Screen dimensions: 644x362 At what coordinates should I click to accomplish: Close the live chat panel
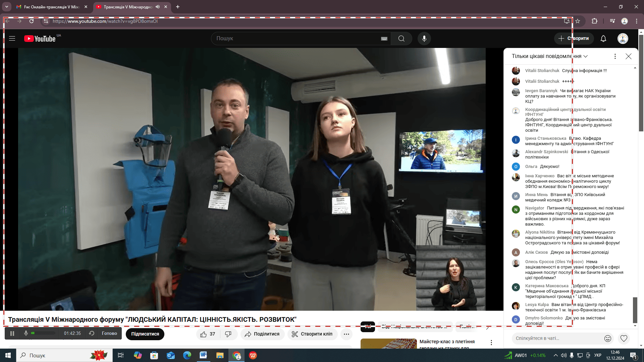click(x=629, y=56)
